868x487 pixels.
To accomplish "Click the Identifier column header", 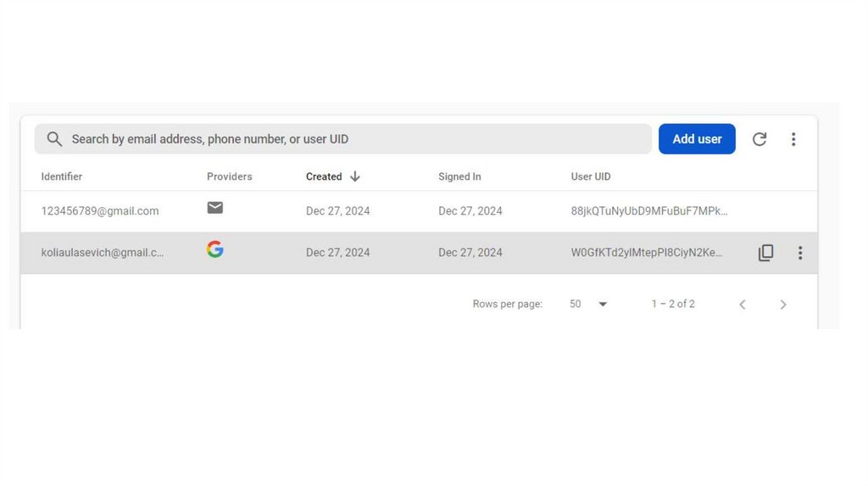I will [62, 176].
